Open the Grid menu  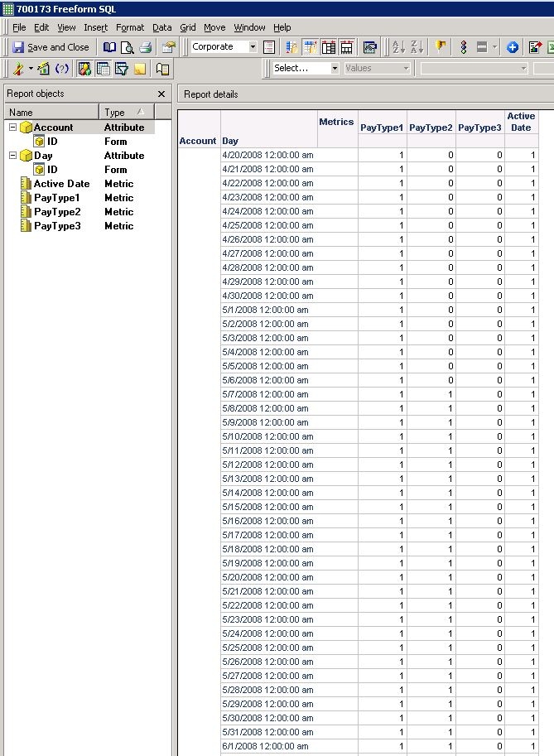(x=187, y=27)
